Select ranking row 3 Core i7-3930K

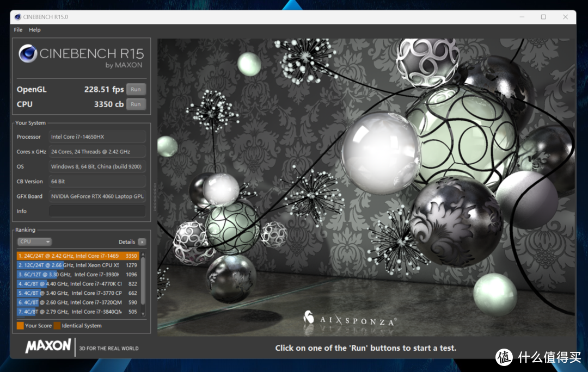click(x=78, y=275)
